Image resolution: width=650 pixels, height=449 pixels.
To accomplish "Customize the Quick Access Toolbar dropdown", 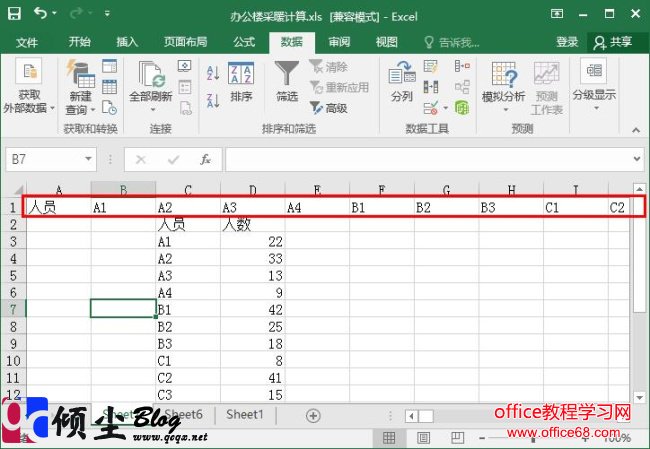I will (107, 13).
